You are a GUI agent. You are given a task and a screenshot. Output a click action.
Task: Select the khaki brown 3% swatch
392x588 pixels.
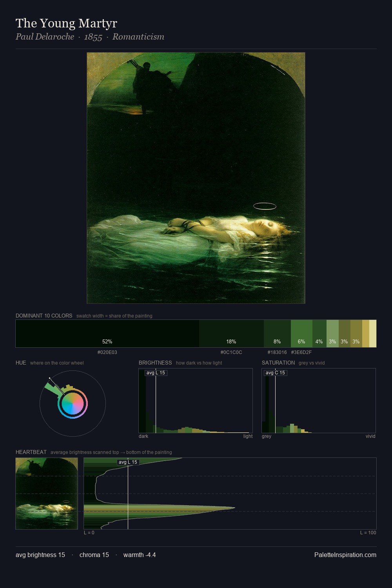click(356, 334)
